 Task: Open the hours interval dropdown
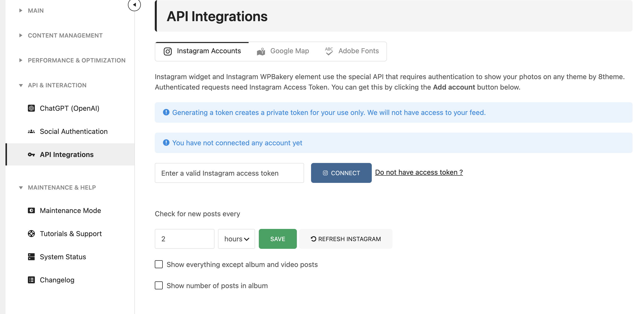(x=236, y=239)
